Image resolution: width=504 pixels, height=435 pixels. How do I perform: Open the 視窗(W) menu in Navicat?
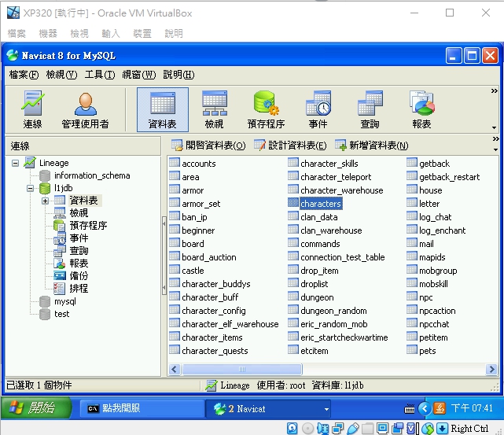pyautogui.click(x=139, y=75)
